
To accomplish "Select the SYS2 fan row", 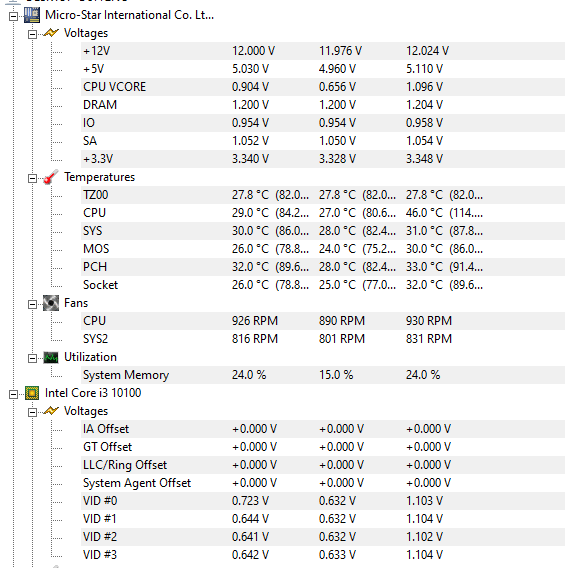I will click(323, 339).
